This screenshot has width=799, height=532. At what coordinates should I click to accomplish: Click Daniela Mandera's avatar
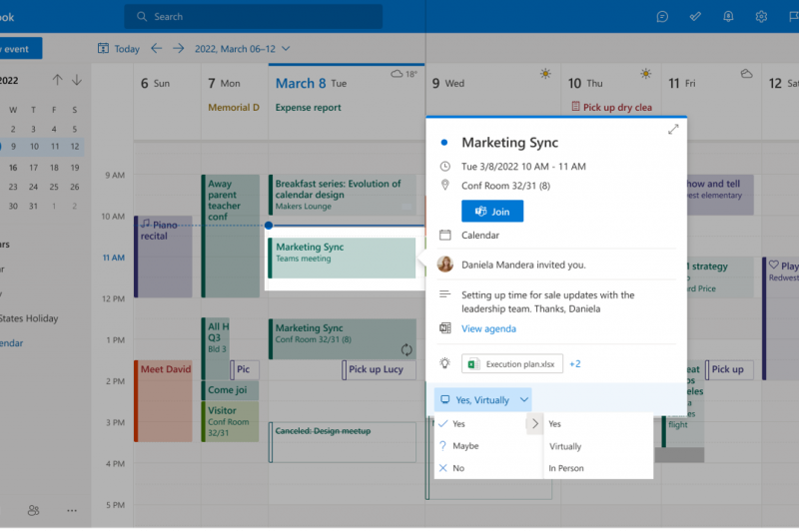444,265
